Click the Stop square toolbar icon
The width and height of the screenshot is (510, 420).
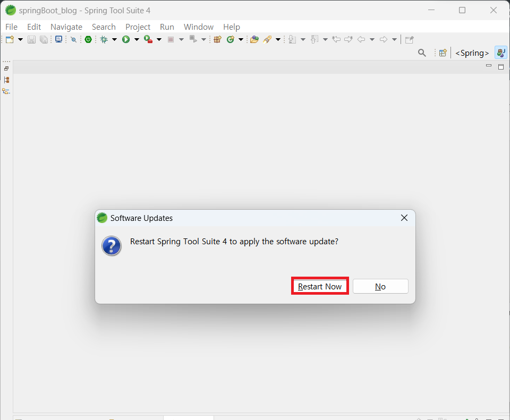(x=171, y=40)
